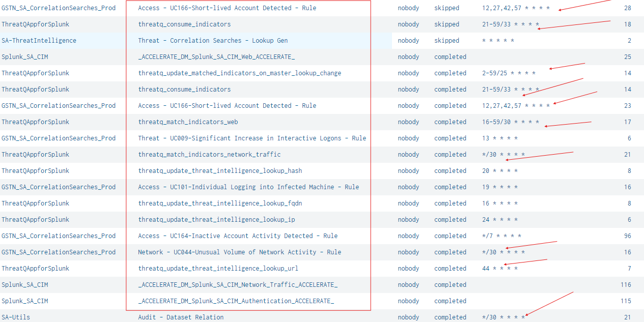Click the */7 * * * * cron schedule cell
Image resolution: width=644 pixels, height=322 pixels.
click(x=501, y=236)
